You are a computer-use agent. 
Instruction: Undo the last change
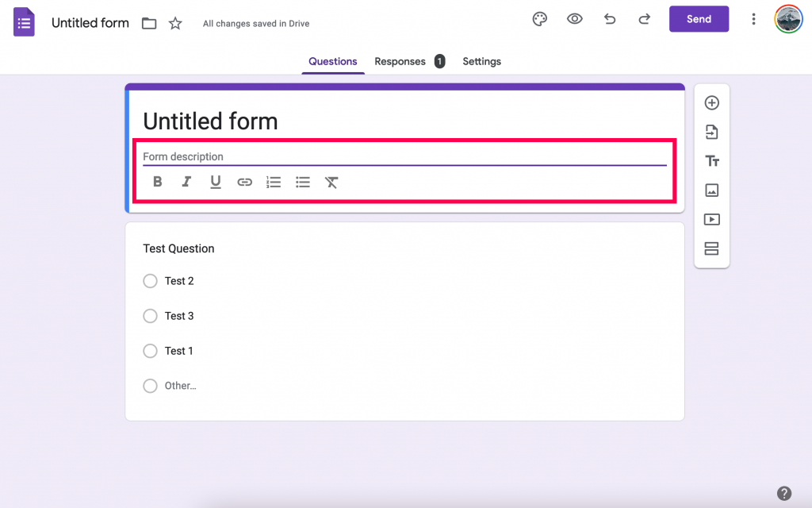pyautogui.click(x=609, y=18)
